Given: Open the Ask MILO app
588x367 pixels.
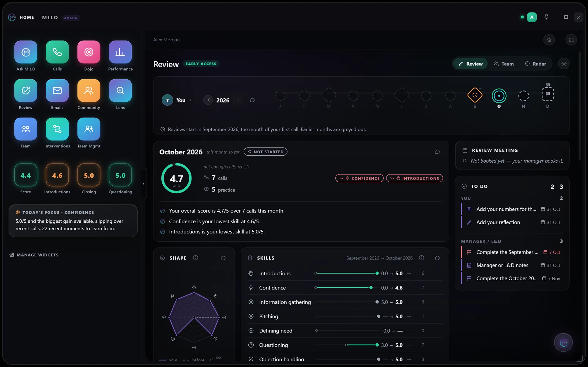Looking at the screenshot, I should coord(26,52).
